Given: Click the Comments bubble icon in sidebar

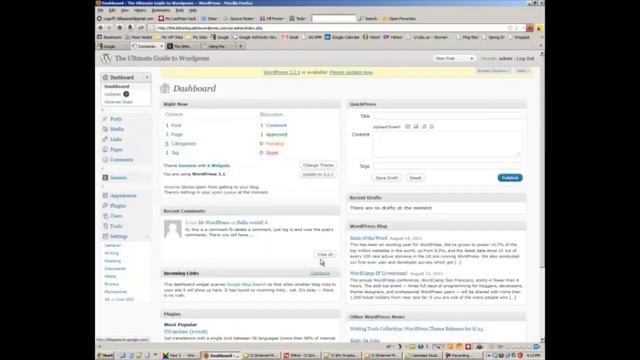Looking at the screenshot, I should tap(105, 160).
